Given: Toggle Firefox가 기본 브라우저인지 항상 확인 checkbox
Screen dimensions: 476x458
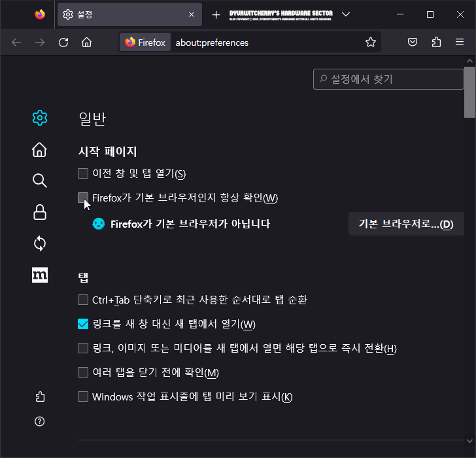Looking at the screenshot, I should pyautogui.click(x=83, y=198).
